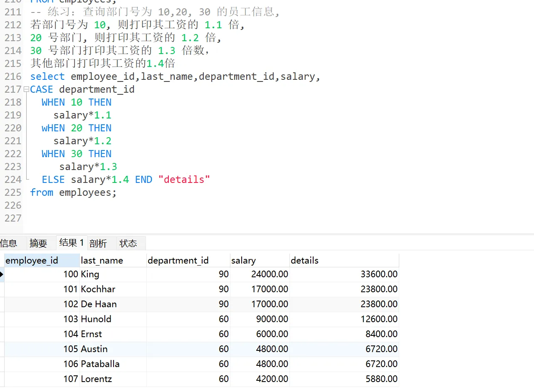Select the Lorentz name cell
The width and height of the screenshot is (534, 392).
pyautogui.click(x=113, y=379)
